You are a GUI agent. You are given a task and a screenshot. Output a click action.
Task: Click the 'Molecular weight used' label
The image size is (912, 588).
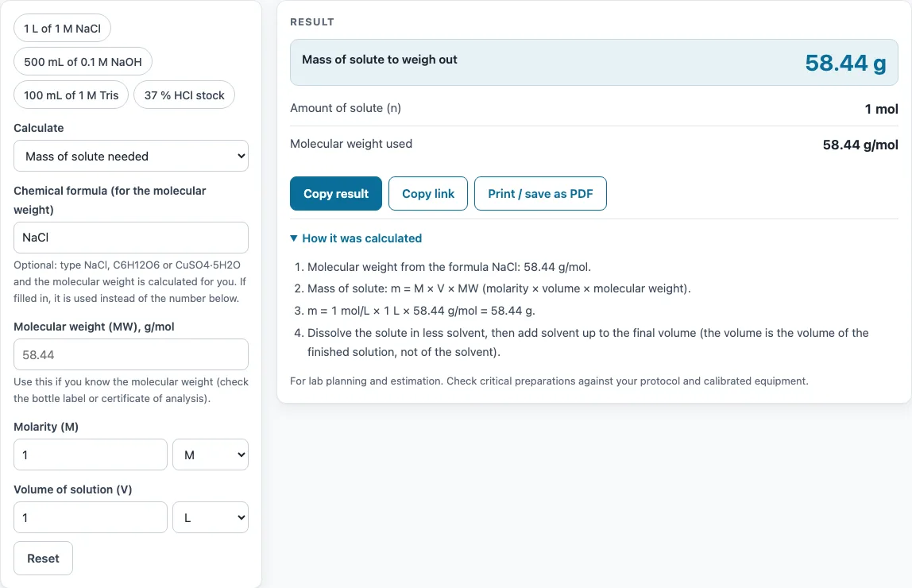351,144
